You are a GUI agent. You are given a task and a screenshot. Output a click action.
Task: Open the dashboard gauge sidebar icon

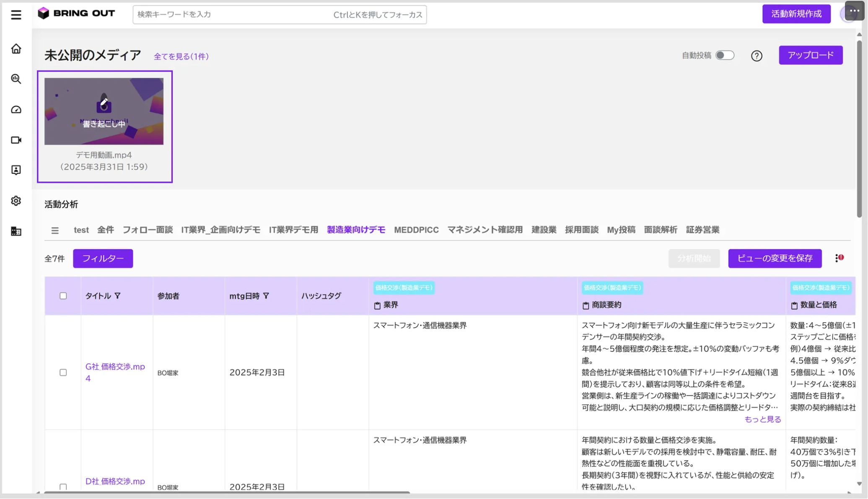16,110
